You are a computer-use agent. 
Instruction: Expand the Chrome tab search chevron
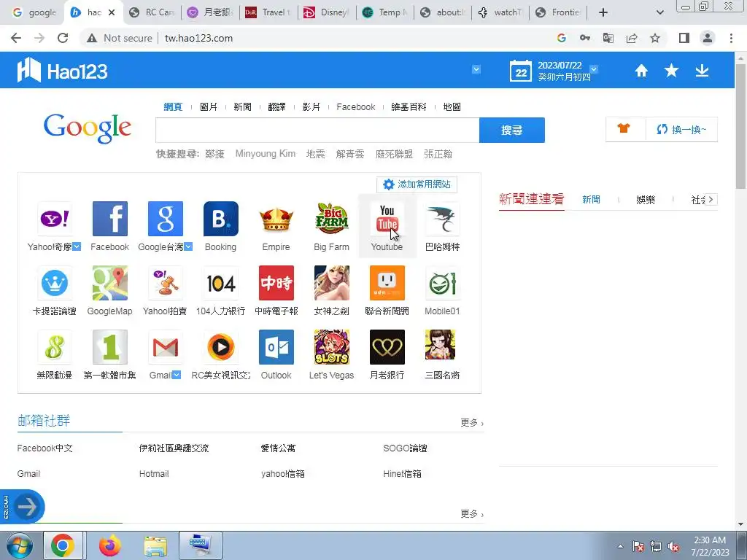[659, 12]
